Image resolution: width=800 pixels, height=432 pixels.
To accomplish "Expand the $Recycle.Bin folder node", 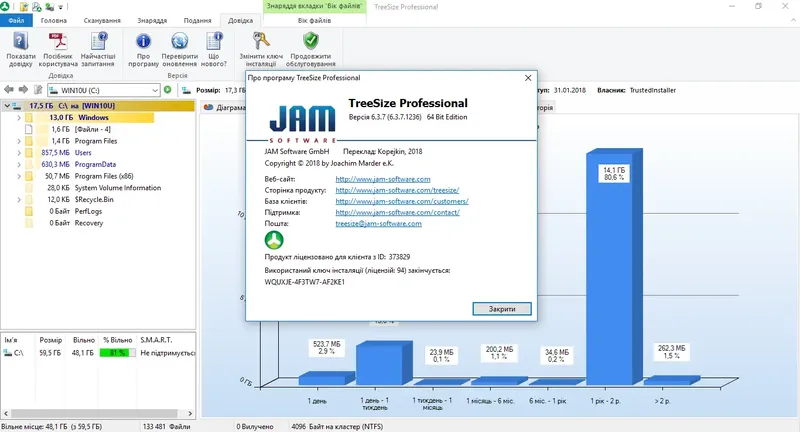I will click(19, 199).
